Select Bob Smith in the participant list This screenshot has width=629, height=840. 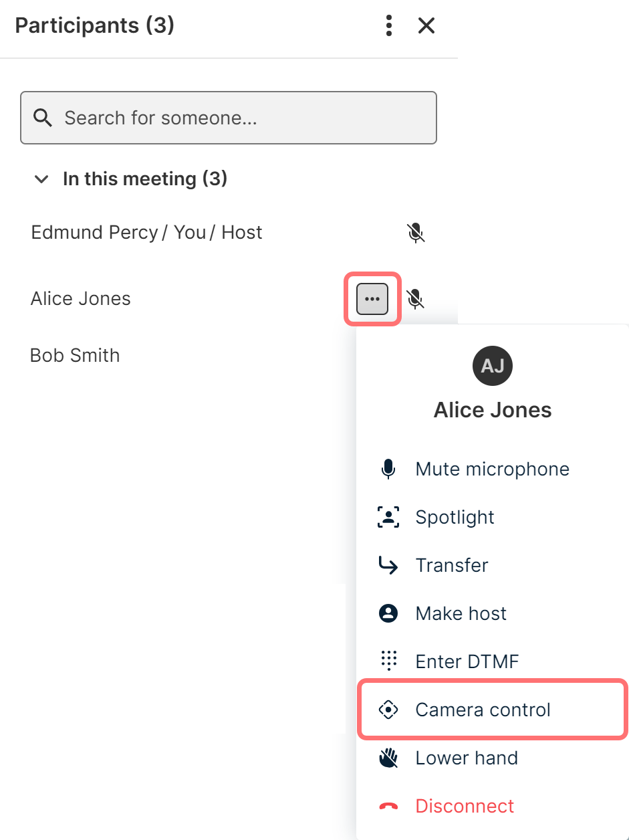75,355
